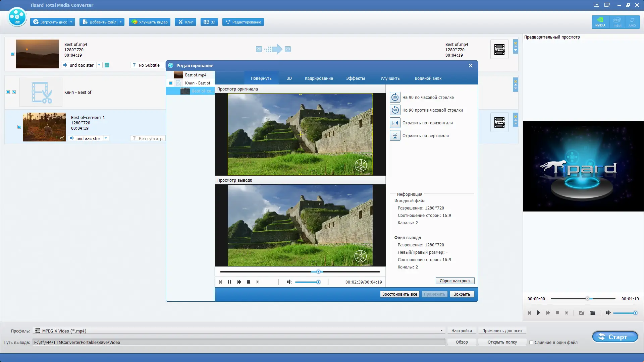Stop playback in the edit dialog
The image size is (644, 362).
249,282
